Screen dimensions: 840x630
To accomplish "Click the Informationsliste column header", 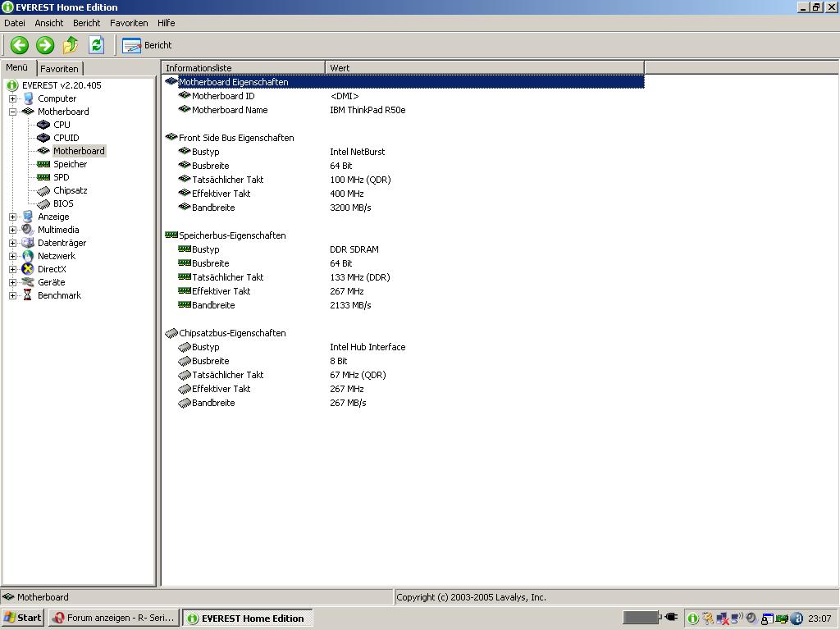I will click(243, 67).
